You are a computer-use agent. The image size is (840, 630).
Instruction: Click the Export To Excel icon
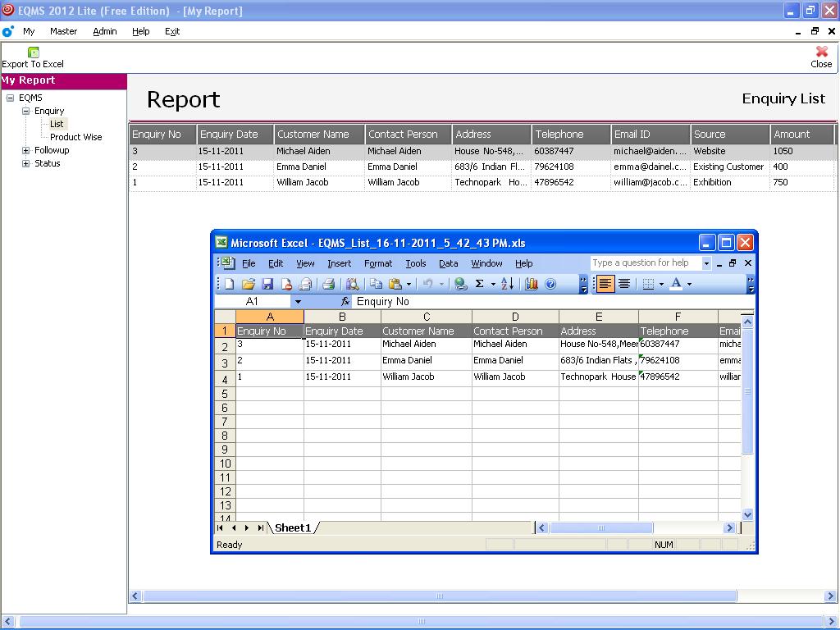(x=33, y=52)
